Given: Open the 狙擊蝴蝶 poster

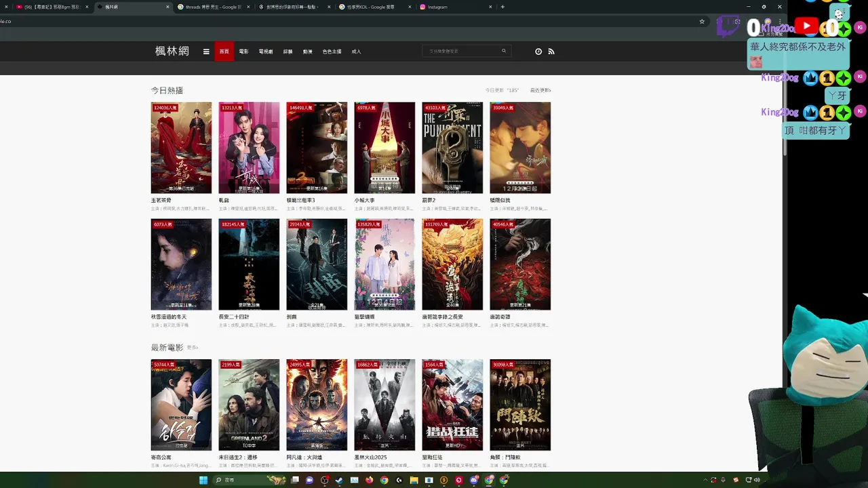Looking at the screenshot, I should tap(384, 264).
